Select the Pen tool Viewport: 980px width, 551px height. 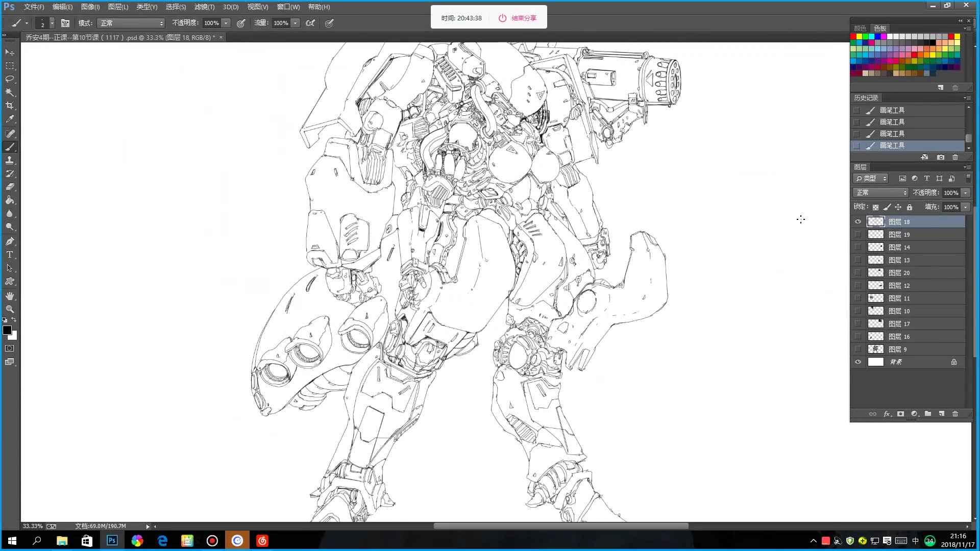[10, 241]
